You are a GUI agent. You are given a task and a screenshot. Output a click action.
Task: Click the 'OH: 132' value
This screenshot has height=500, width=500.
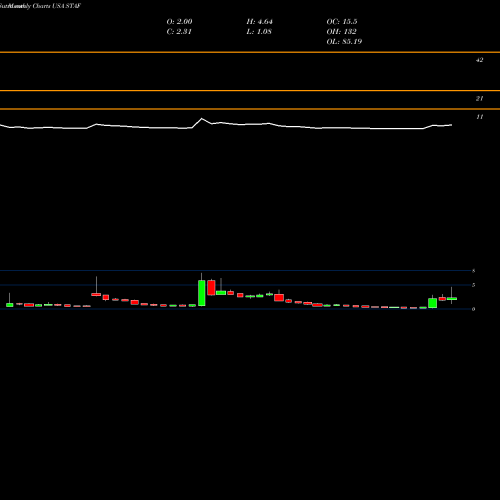[x=341, y=32]
